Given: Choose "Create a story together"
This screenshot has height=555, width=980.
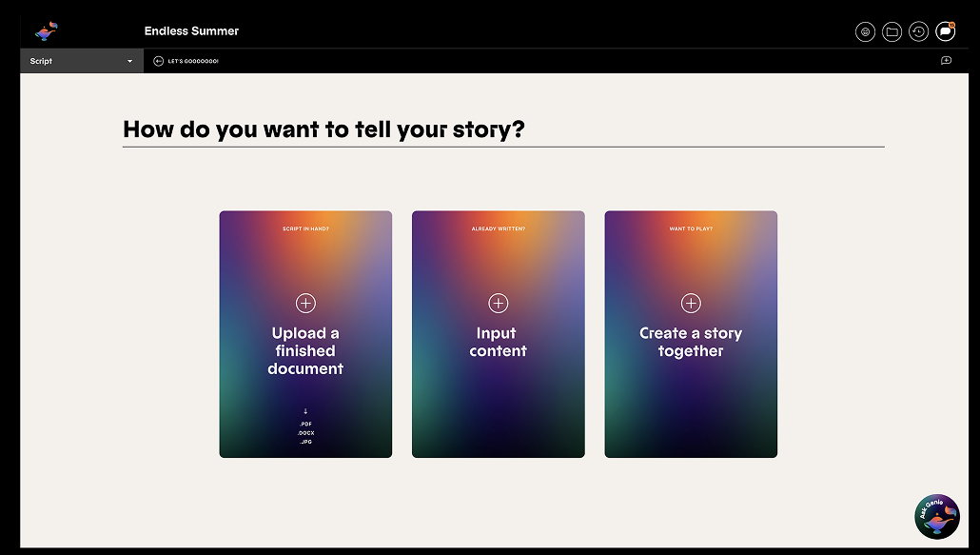Looking at the screenshot, I should tap(691, 342).
